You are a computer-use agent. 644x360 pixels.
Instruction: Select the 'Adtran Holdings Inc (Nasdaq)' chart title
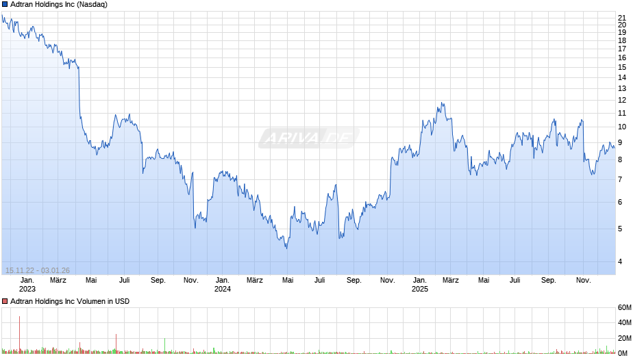[x=59, y=5]
